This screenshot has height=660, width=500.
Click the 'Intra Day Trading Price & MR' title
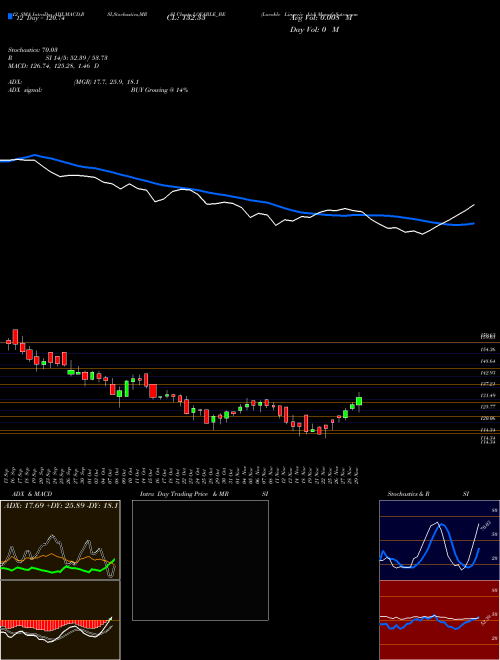[184, 494]
